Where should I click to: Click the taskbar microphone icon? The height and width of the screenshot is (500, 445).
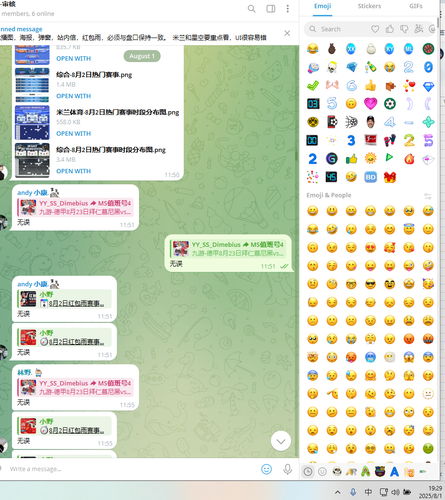pyautogui.click(x=353, y=492)
